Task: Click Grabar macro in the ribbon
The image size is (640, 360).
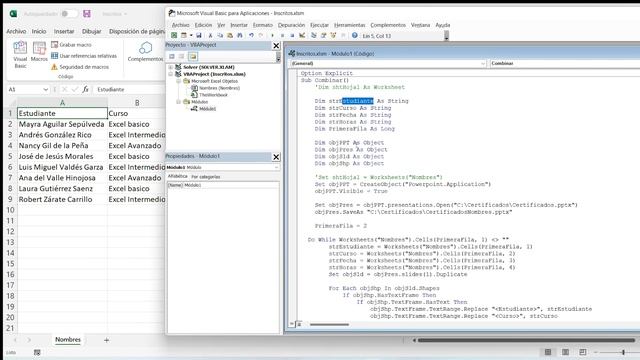Action: point(71,44)
